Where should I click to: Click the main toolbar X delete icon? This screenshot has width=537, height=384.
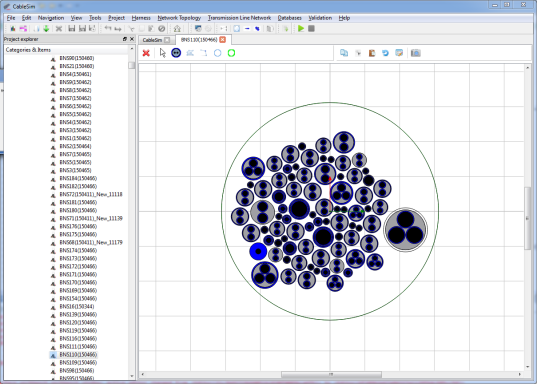point(59,29)
